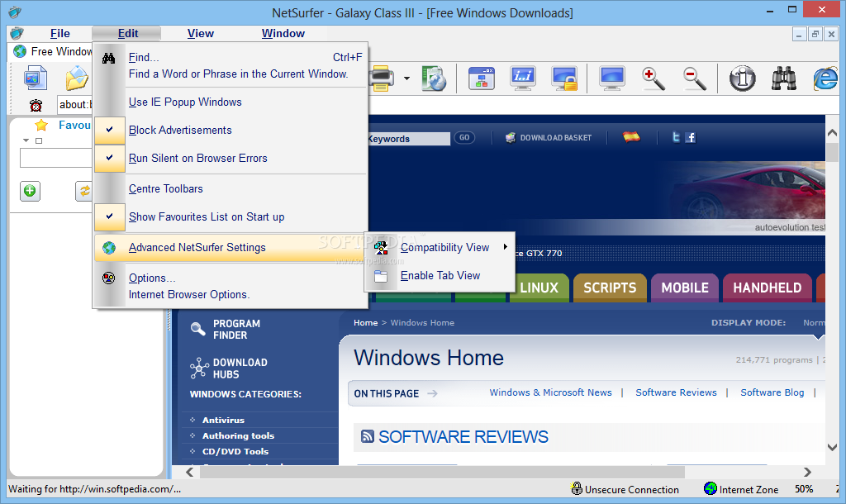Expand the Compatibility View submenu
846x504 pixels.
tap(440, 247)
